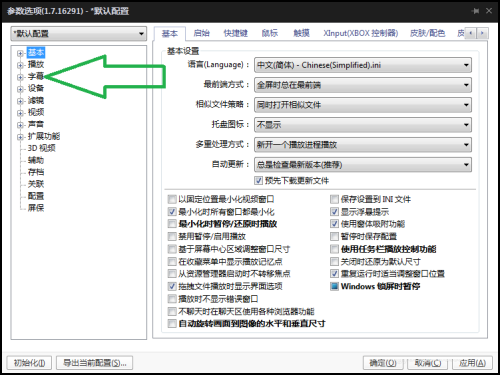Uncheck 预先下载更新文件 checkbox
The height and width of the screenshot is (375, 500).
(x=259, y=180)
